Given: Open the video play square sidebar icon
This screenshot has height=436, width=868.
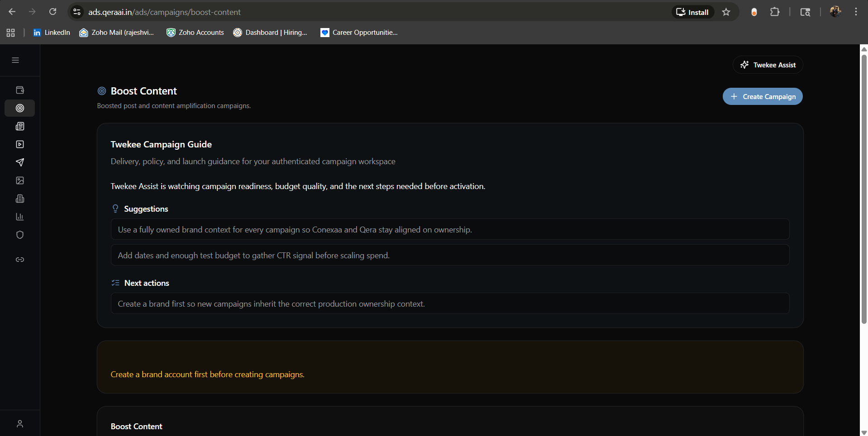Looking at the screenshot, I should [20, 144].
